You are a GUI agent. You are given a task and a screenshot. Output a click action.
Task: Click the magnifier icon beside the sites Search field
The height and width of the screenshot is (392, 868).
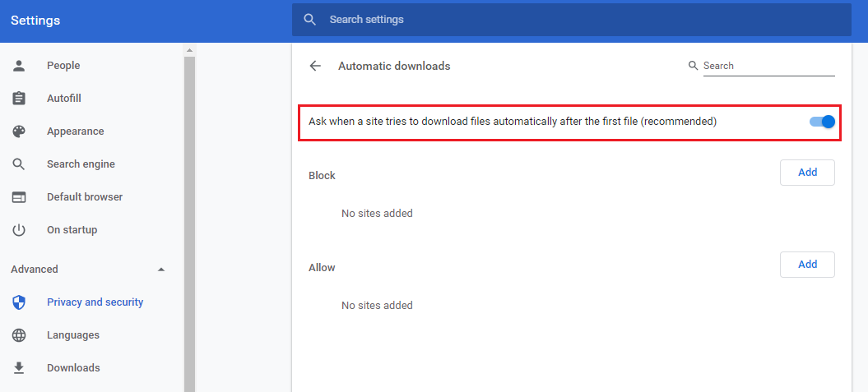pos(693,66)
